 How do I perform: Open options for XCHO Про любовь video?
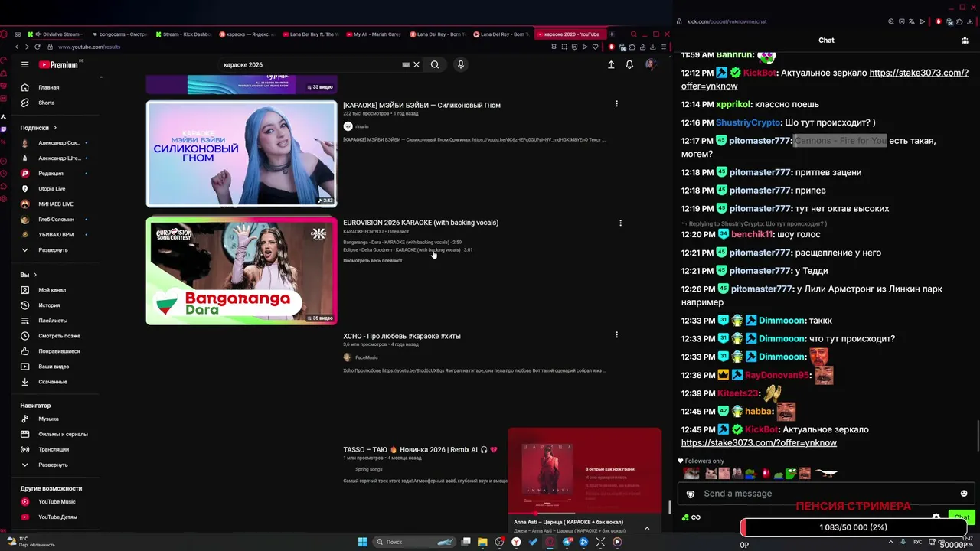pos(616,334)
